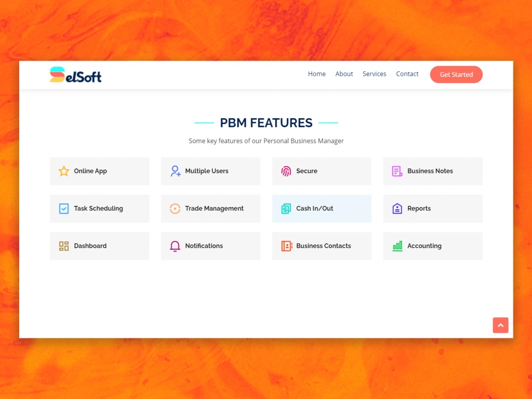532x399 pixels.
Task: Click the Trade Management circle icon
Action: click(175, 209)
